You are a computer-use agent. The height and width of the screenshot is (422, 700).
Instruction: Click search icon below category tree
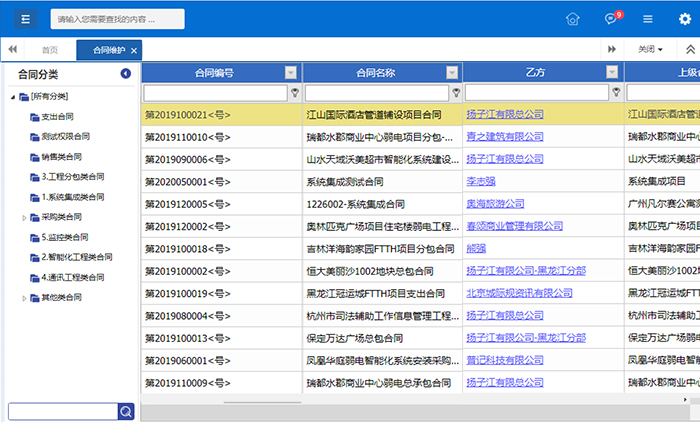point(126,411)
